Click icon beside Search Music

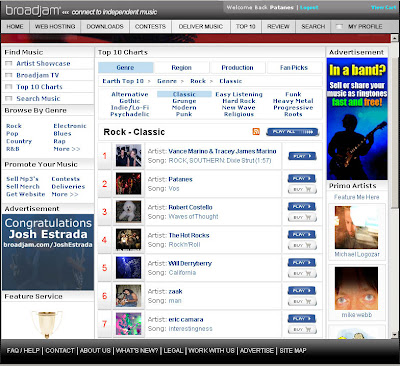9,98
